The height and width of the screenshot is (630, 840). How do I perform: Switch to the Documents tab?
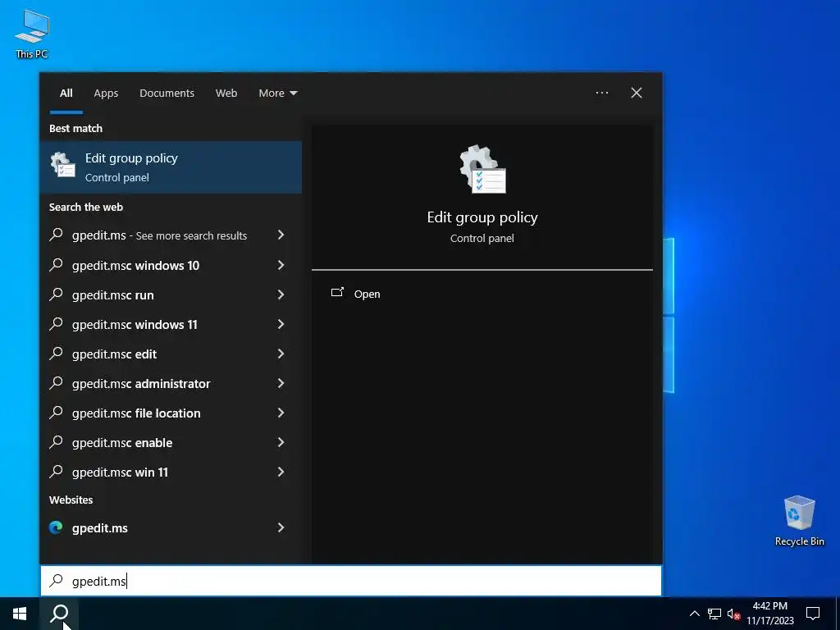coord(167,94)
